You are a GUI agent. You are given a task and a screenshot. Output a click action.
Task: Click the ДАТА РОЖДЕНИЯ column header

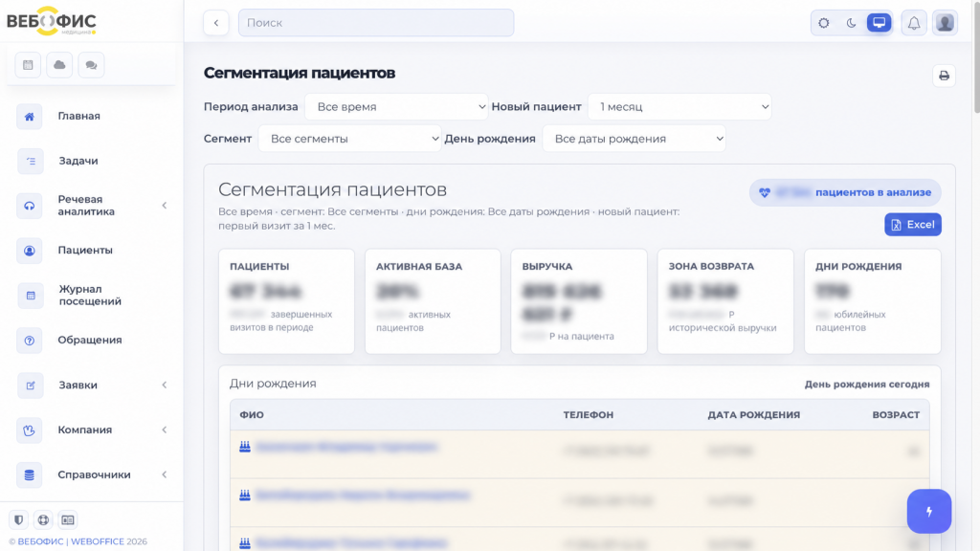coord(754,415)
